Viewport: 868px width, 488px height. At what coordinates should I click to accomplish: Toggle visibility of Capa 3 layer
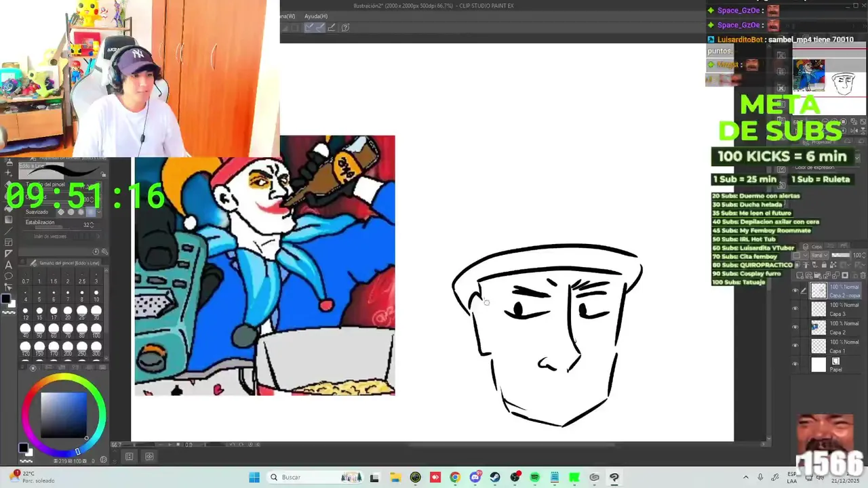[x=795, y=308]
